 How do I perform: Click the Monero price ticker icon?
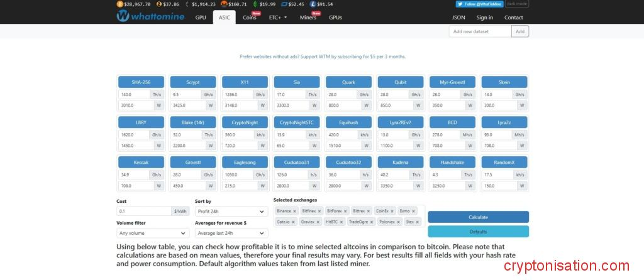225,4
